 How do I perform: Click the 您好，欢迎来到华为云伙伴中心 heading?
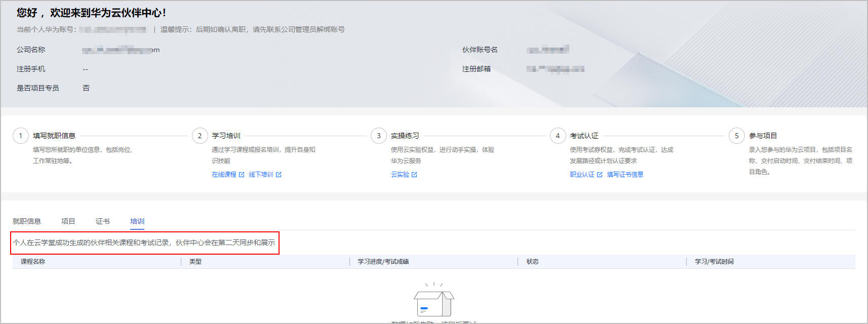tap(91, 13)
